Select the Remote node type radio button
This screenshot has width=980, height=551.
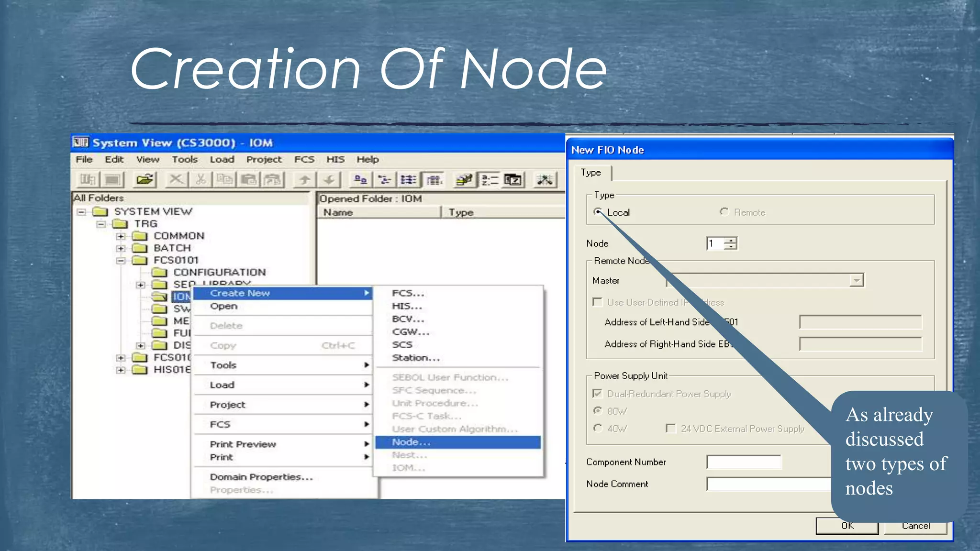tap(724, 212)
